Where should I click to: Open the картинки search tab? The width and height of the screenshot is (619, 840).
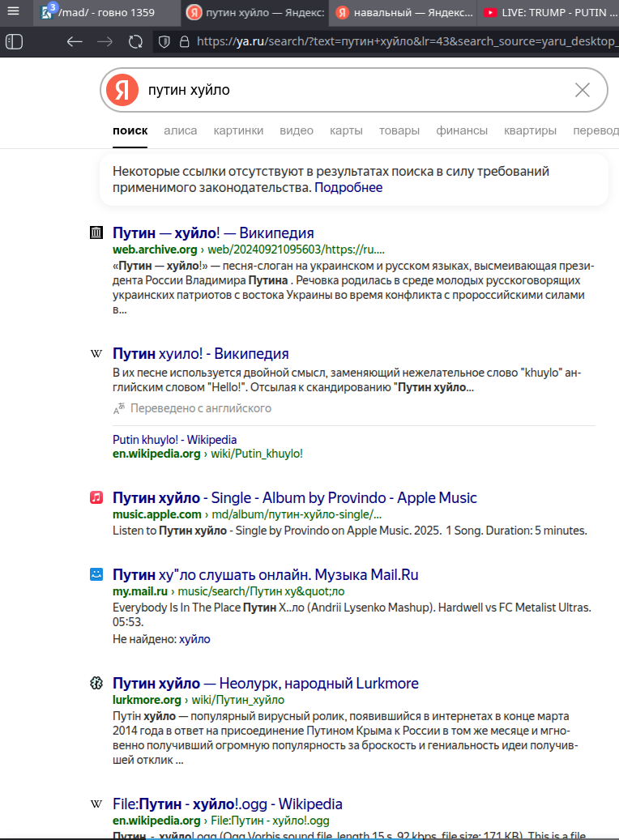coord(238,130)
